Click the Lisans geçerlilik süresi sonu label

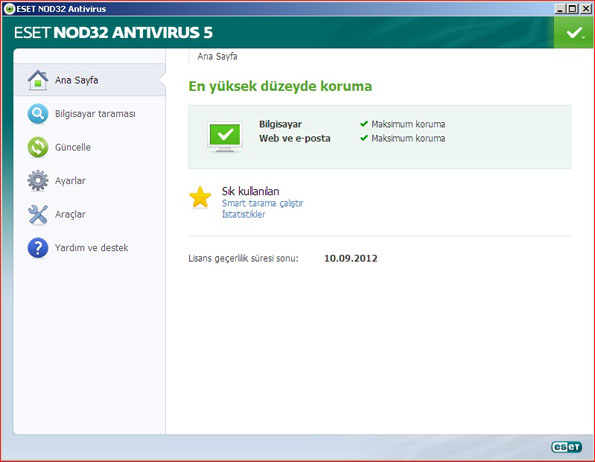tap(243, 258)
